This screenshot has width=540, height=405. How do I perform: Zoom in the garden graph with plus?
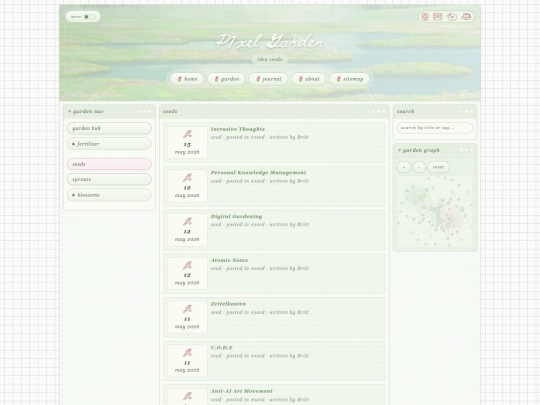[x=404, y=167]
